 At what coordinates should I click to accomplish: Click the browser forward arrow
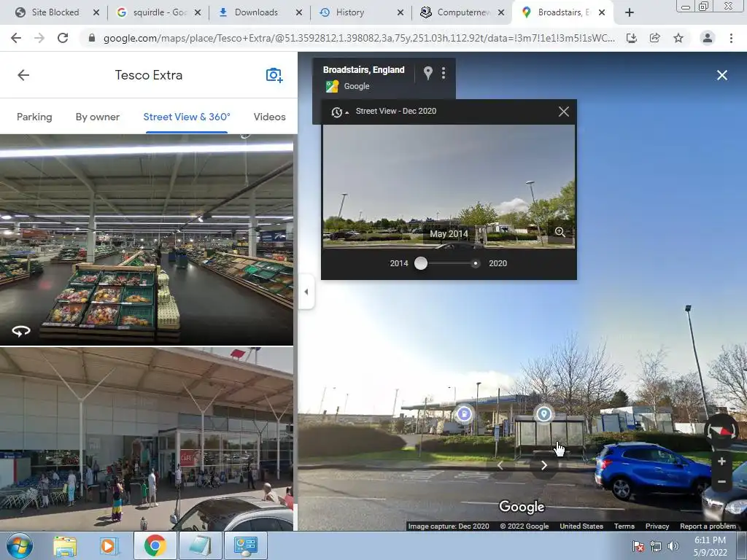pyautogui.click(x=39, y=38)
